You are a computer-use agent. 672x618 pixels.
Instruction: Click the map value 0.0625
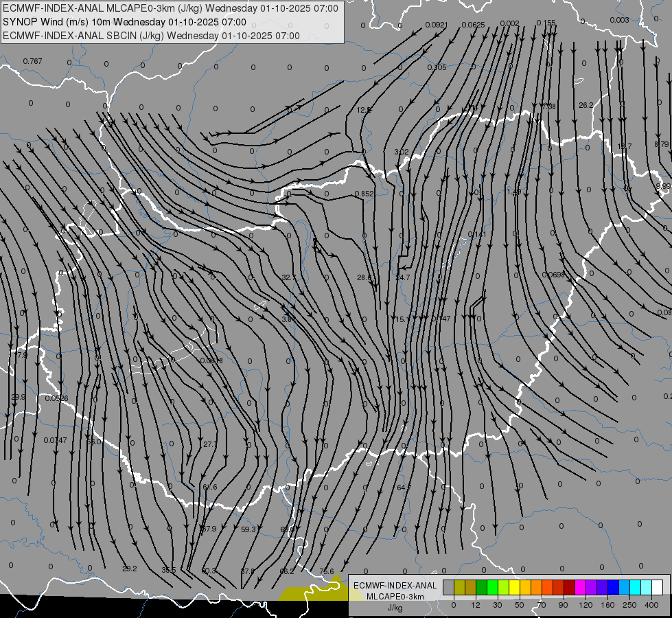tap(473, 25)
